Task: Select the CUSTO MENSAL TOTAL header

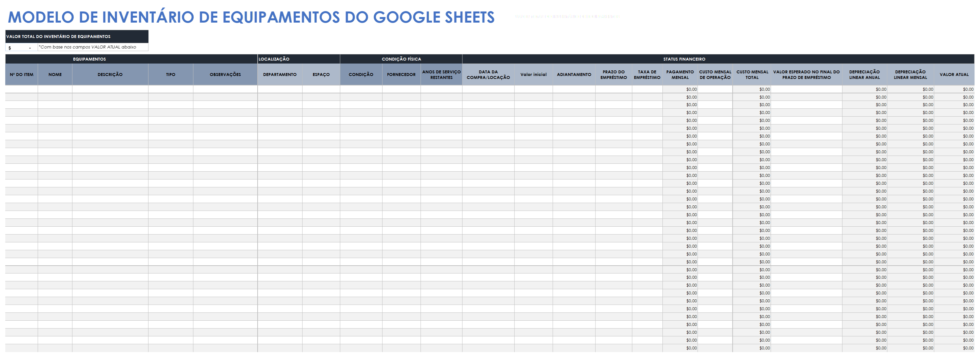Action: point(752,75)
